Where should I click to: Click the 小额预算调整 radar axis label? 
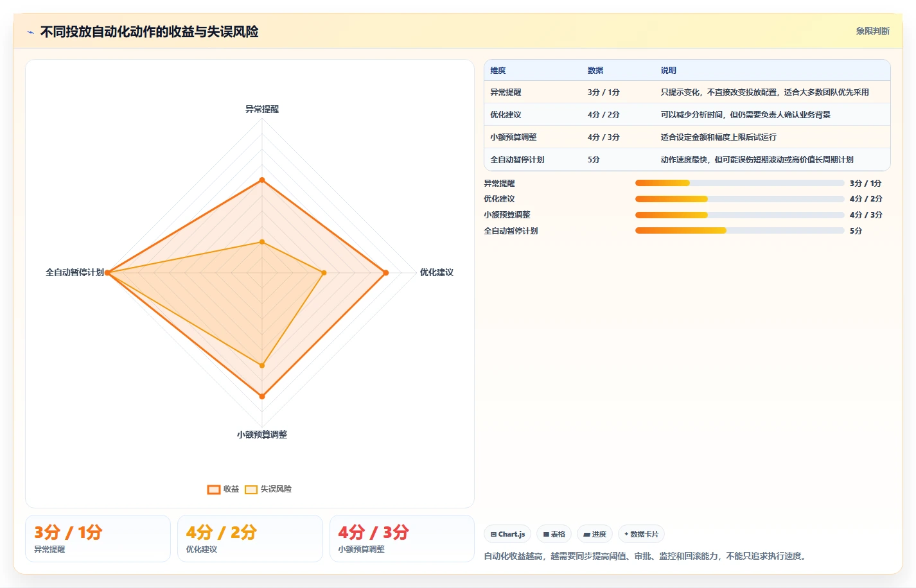(262, 435)
